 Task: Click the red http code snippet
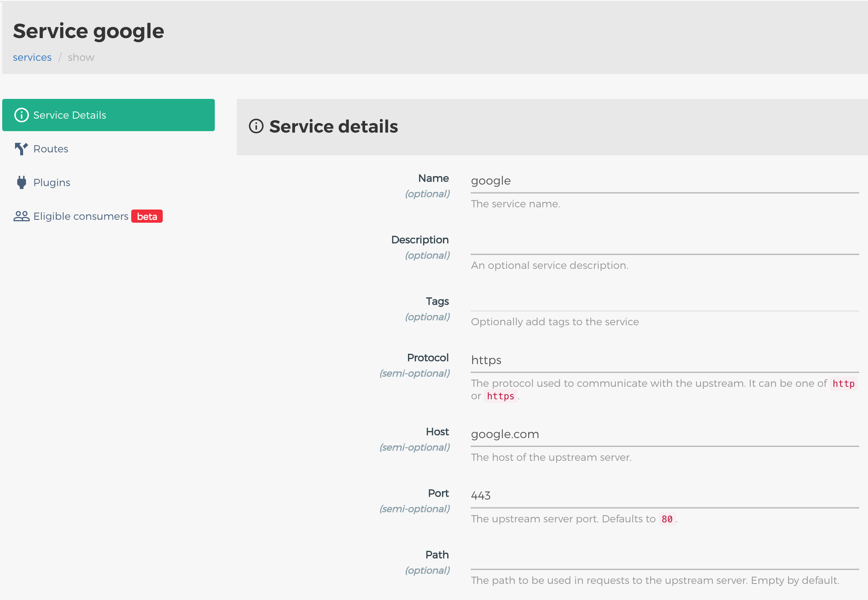[843, 384]
